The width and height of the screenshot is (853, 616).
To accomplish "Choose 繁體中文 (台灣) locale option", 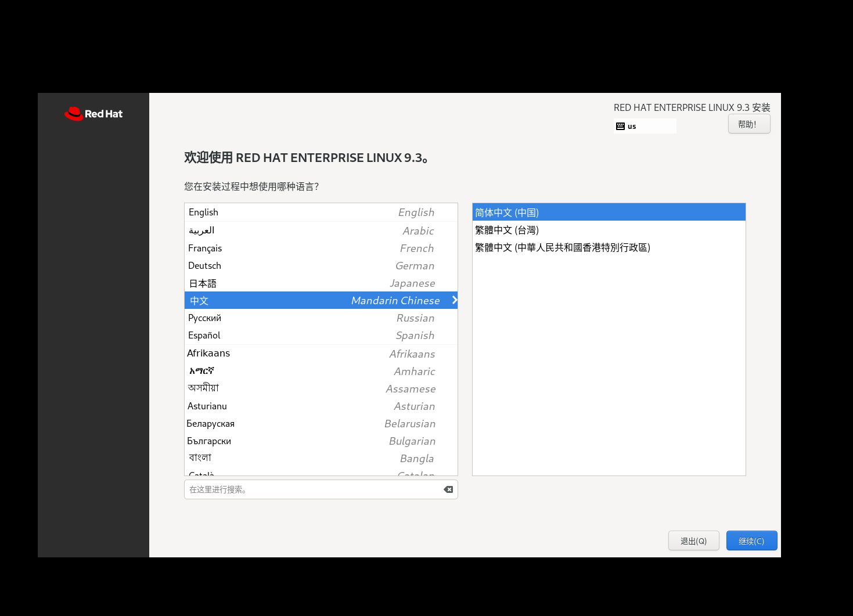I will (x=581, y=230).
